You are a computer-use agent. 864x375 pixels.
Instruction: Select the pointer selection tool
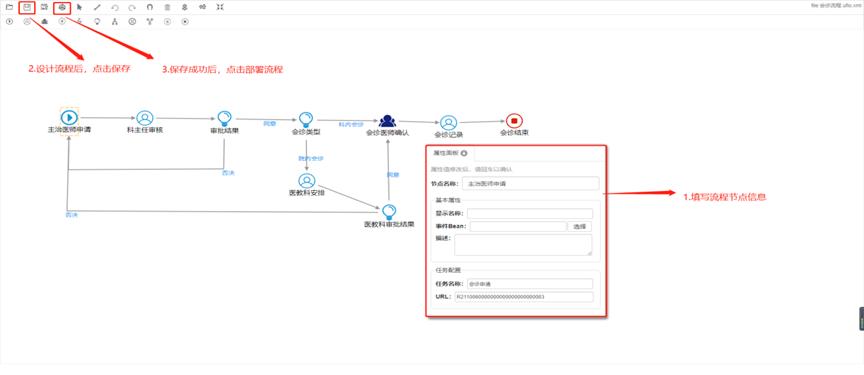point(79,7)
